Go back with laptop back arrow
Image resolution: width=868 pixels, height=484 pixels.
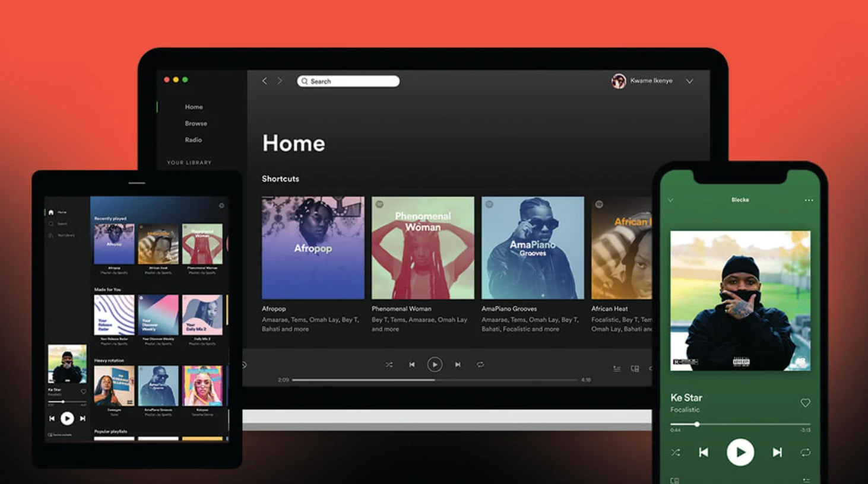tap(265, 81)
